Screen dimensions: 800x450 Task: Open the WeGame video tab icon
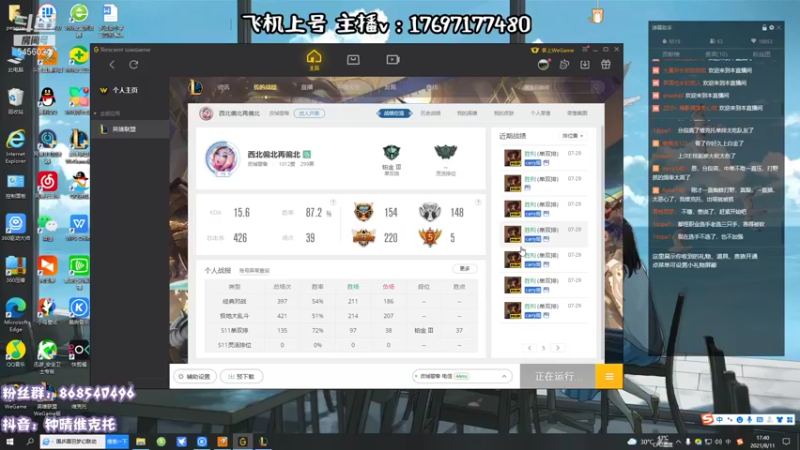392,60
